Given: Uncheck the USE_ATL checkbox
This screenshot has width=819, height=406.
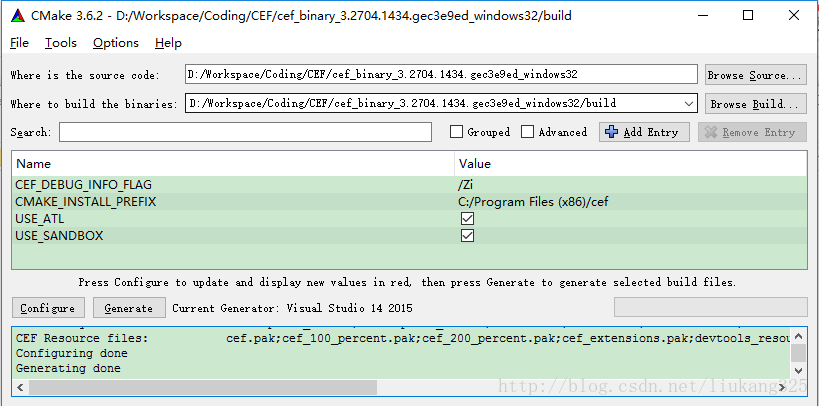Looking at the screenshot, I should (467, 218).
